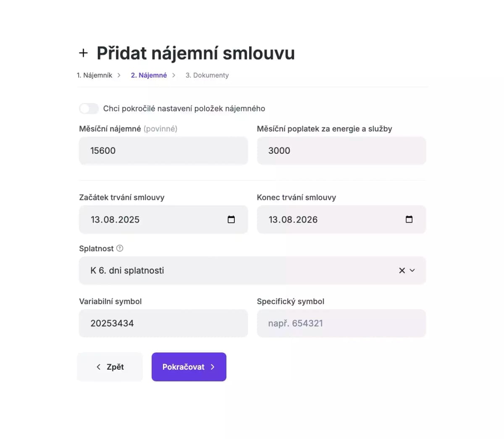Clear the Splatnost selection with the X icon
The height and width of the screenshot is (439, 504).
tap(402, 271)
